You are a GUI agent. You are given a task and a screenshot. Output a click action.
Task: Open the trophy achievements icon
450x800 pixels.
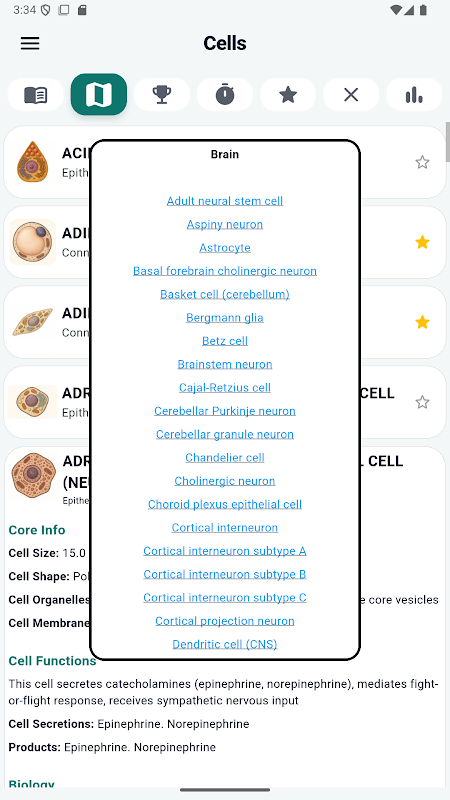pyautogui.click(x=162, y=95)
